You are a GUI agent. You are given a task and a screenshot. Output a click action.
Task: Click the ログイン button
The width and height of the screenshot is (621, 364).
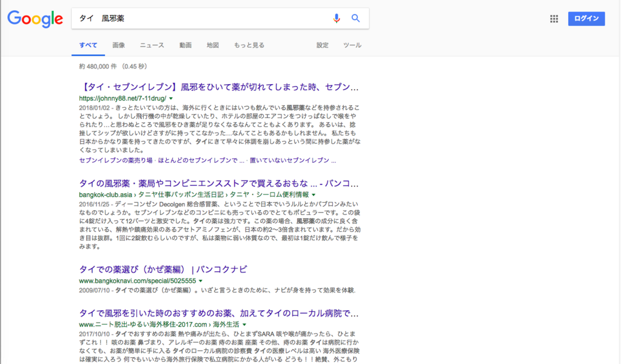[586, 19]
